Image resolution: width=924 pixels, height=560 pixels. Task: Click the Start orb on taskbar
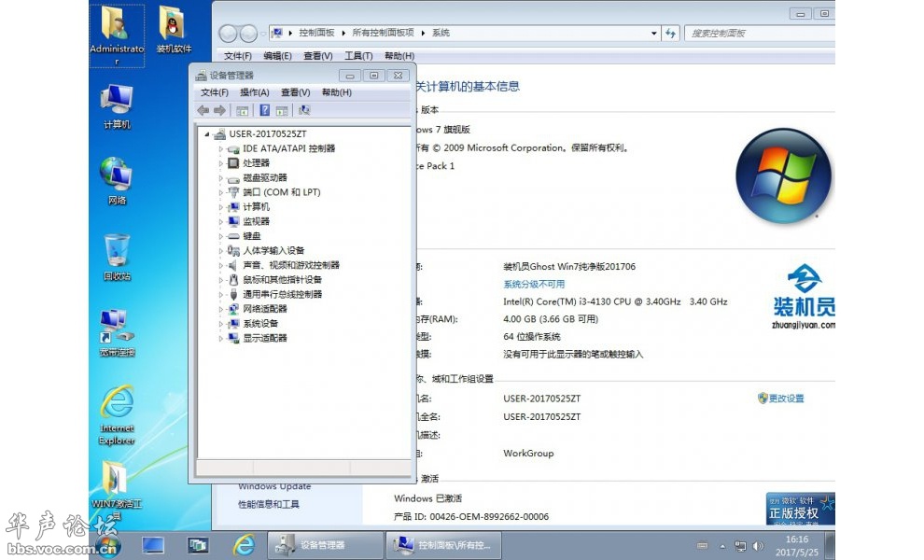point(107,545)
